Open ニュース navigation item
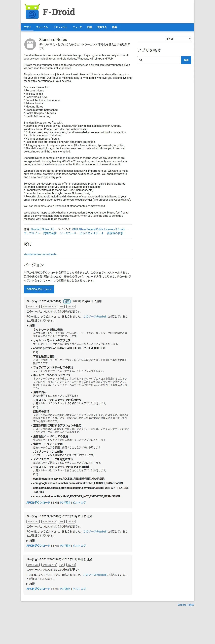 pyautogui.click(x=77, y=27)
